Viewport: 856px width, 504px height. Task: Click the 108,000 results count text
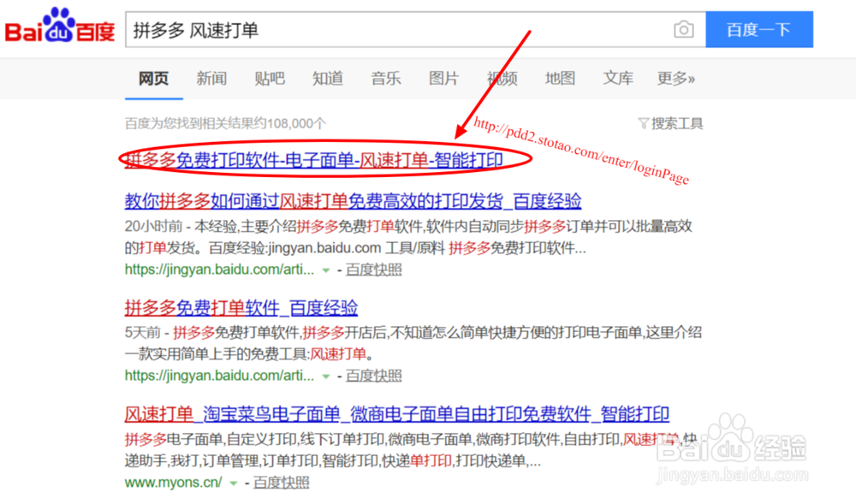click(225, 124)
